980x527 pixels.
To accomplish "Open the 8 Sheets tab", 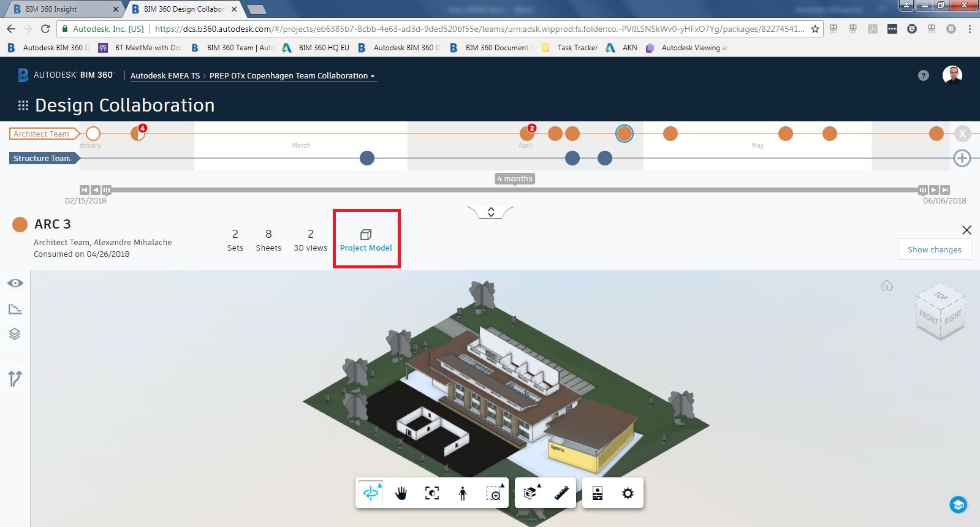I will (x=268, y=240).
